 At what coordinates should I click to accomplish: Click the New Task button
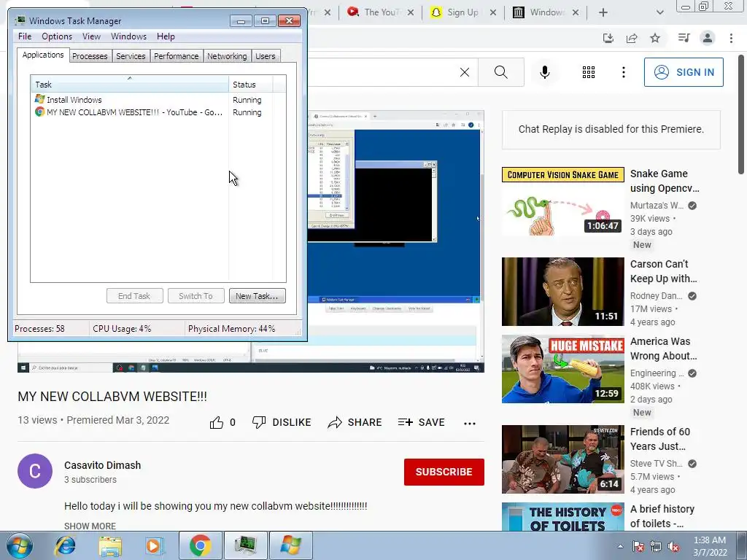(x=258, y=296)
